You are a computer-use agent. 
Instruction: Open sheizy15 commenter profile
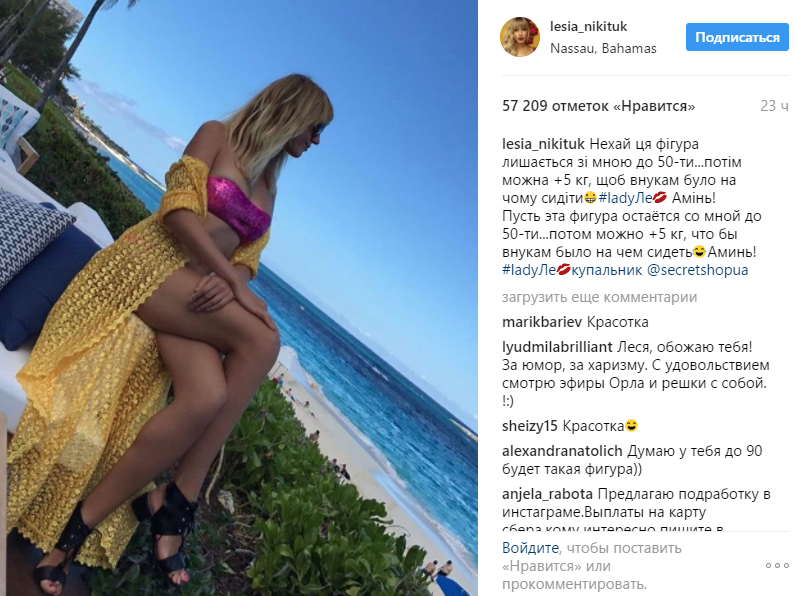click(530, 425)
